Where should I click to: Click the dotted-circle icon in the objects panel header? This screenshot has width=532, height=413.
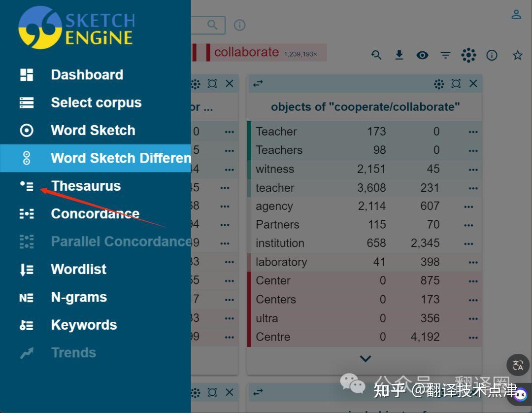point(439,83)
